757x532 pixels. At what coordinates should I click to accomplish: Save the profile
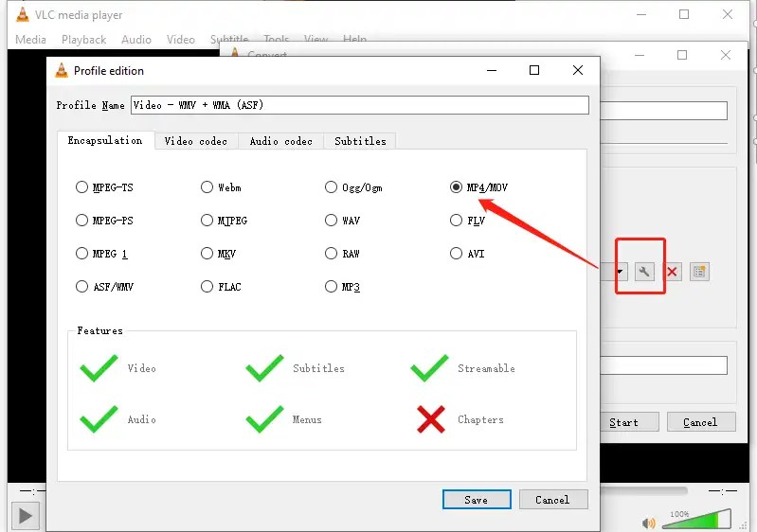(x=477, y=500)
